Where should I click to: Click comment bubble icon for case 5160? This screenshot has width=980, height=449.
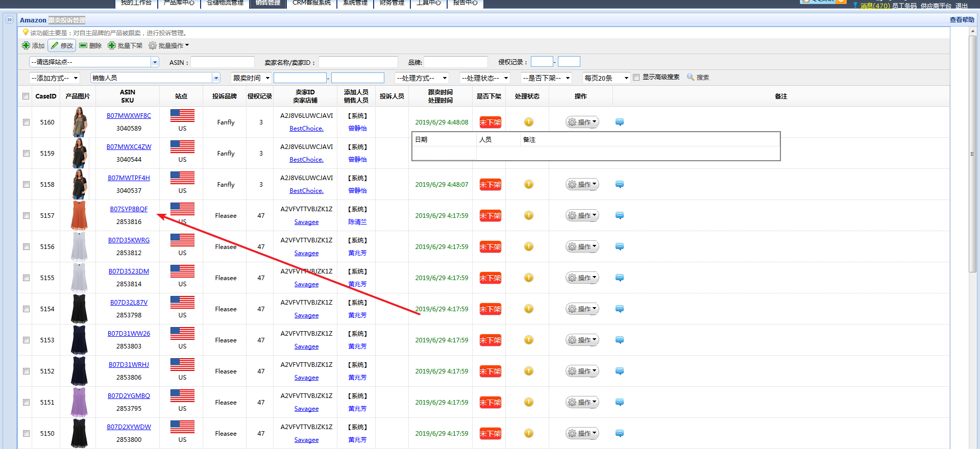click(x=620, y=122)
